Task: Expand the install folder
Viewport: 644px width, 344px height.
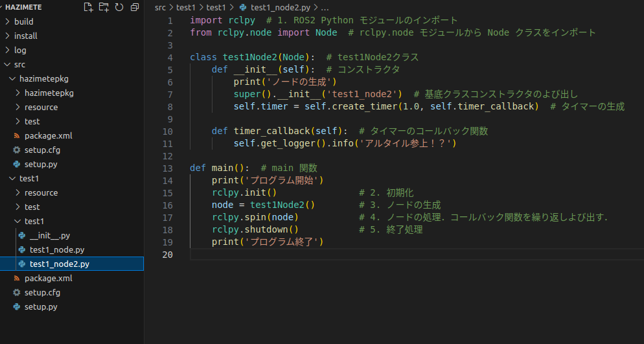Action: [25, 36]
